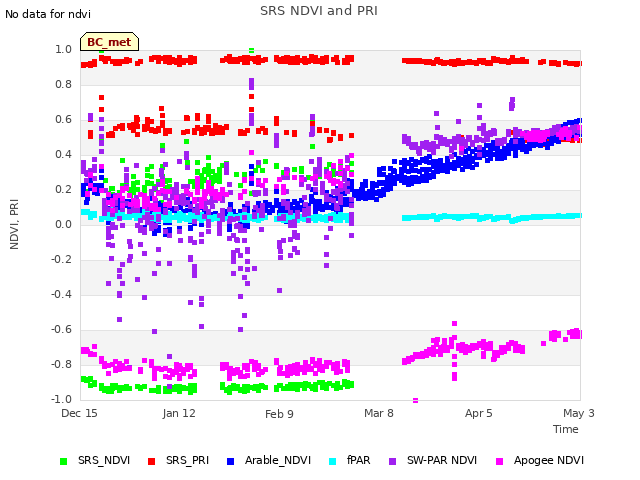The width and height of the screenshot is (640, 480).
Task: Toggle the SW-PAR NDVI legend label
Action: [x=442, y=461]
